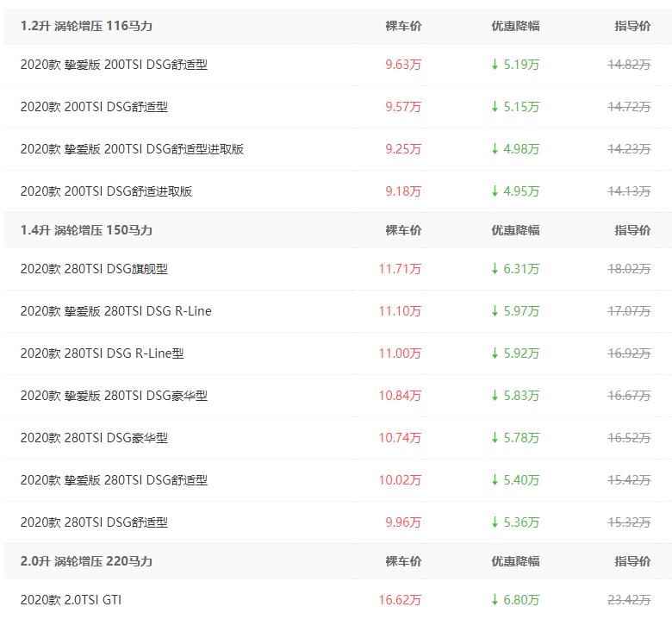Click 裸车价 header in 1.2升 section
Screen dimensions: 672x619
[x=403, y=26]
